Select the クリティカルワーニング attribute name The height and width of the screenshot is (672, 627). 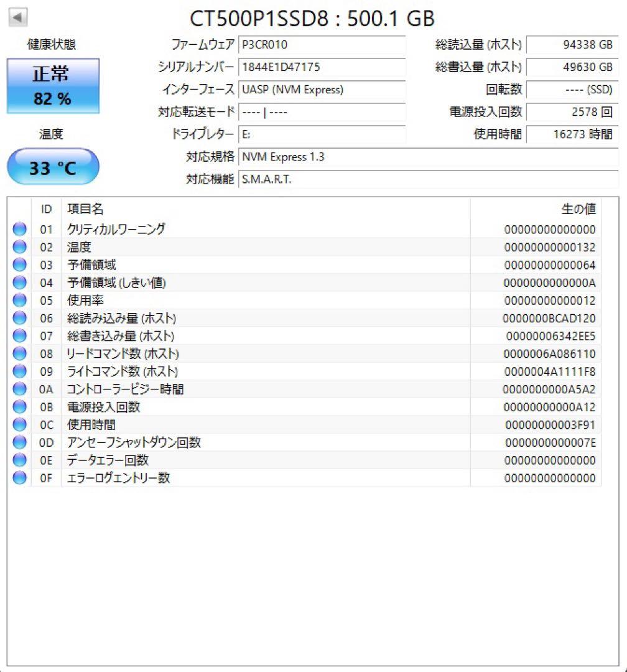116,229
